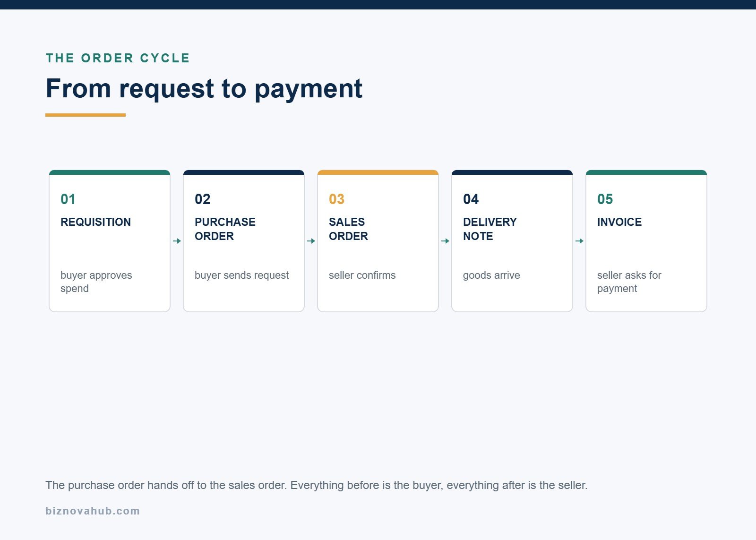Image resolution: width=756 pixels, height=540 pixels.
Task: Click the 'buyer sends request' description
Action: click(241, 275)
